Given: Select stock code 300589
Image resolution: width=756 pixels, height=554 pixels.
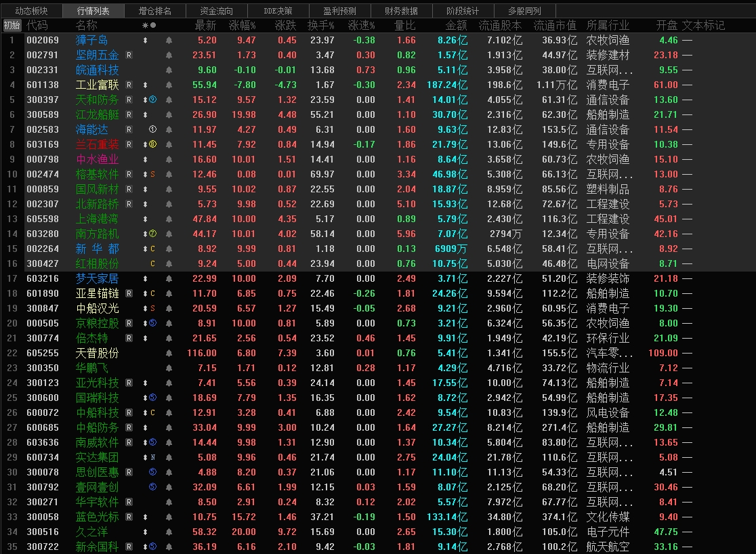Looking at the screenshot, I should click(x=43, y=114).
